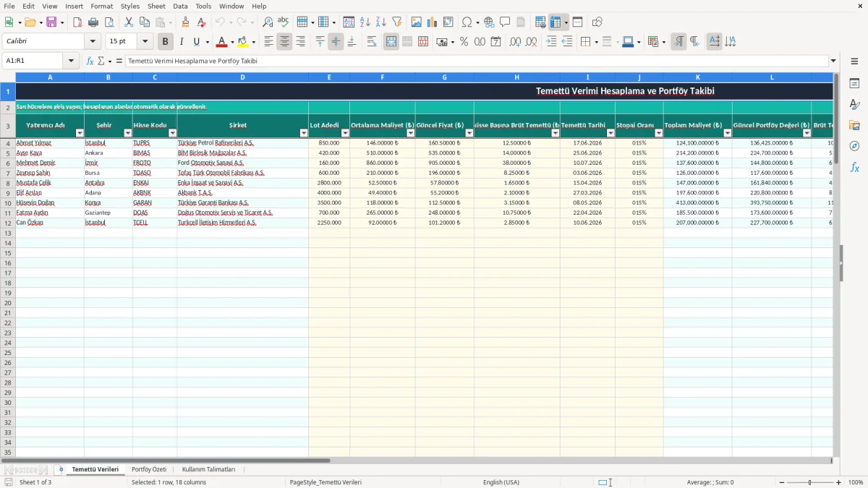868x488 pixels.
Task: Toggle Bold formatting
Action: pyautogui.click(x=166, y=42)
